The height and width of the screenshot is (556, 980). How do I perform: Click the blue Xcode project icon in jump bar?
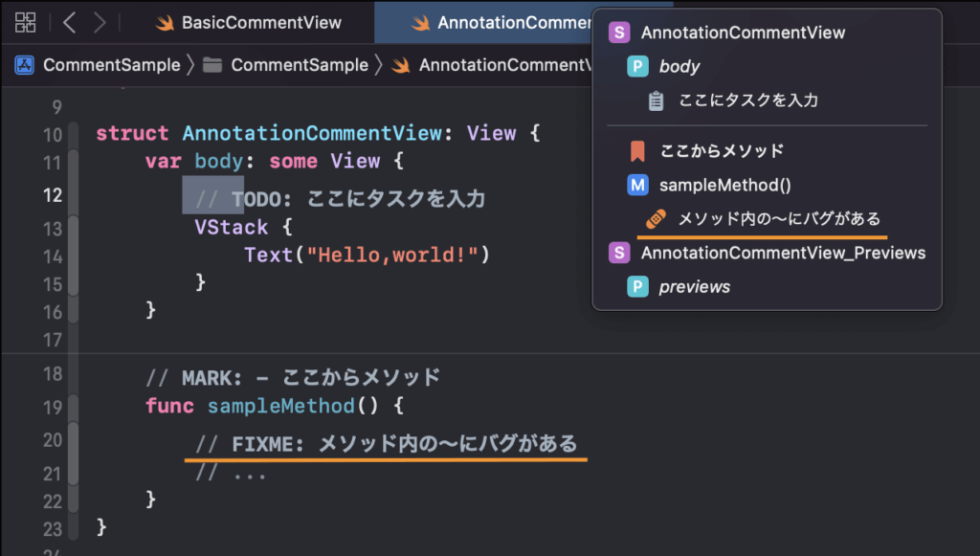[x=24, y=65]
